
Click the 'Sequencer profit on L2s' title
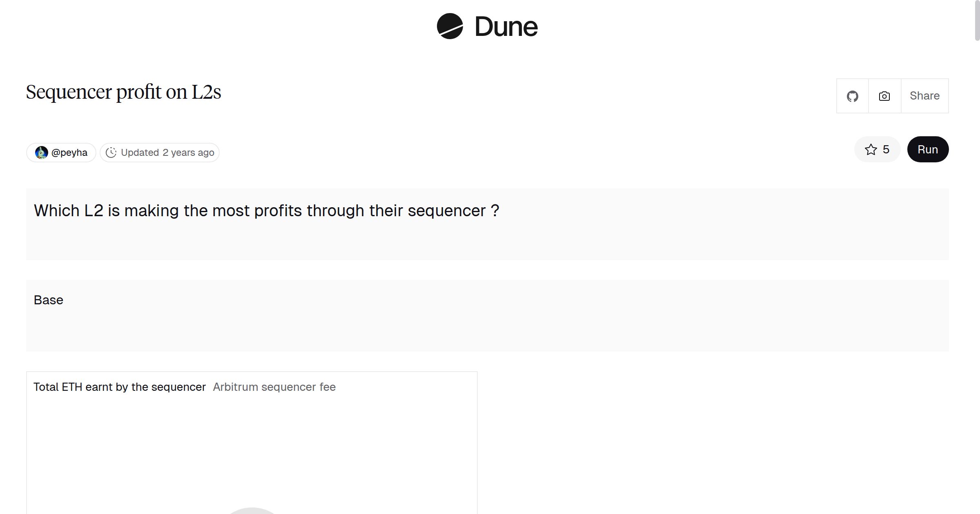tap(123, 92)
